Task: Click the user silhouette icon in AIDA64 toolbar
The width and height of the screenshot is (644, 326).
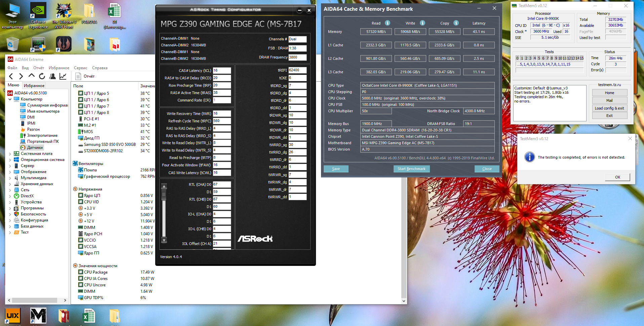Action: [x=52, y=76]
